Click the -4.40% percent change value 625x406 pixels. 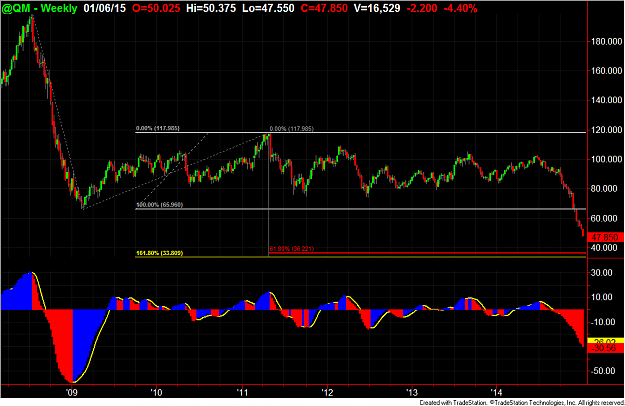coord(460,8)
